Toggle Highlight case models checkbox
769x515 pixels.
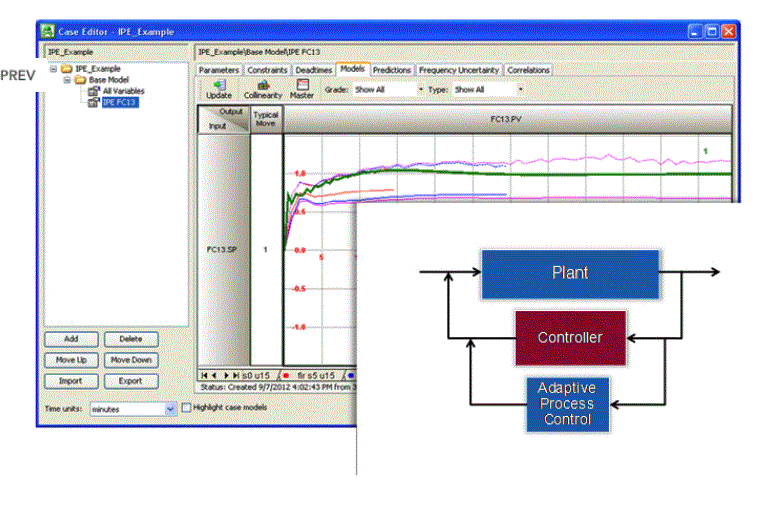186,408
